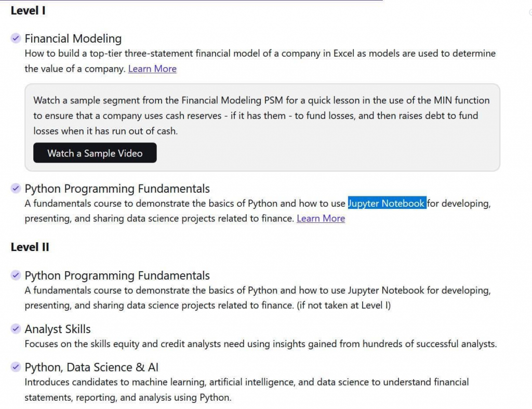Click the Python, Data Science & AI description paragraph

click(x=246, y=382)
